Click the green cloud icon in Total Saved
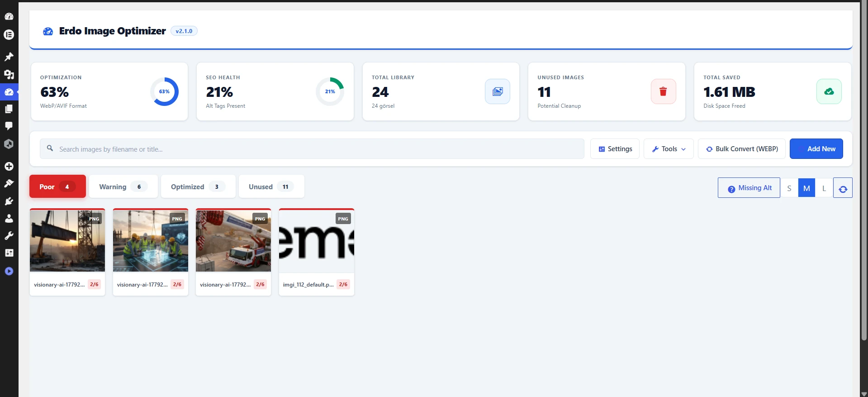The height and width of the screenshot is (397, 868). point(829,91)
